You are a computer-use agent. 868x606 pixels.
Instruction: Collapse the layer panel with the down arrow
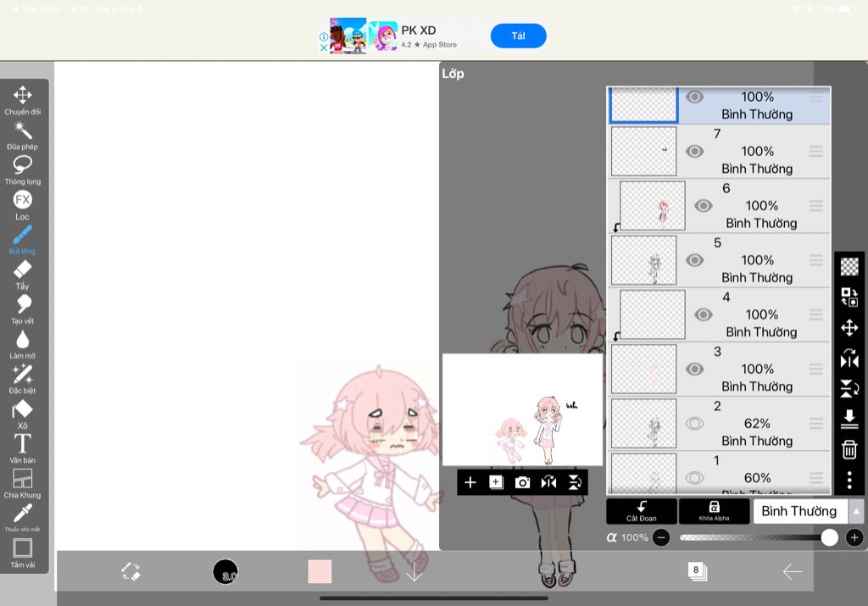415,572
